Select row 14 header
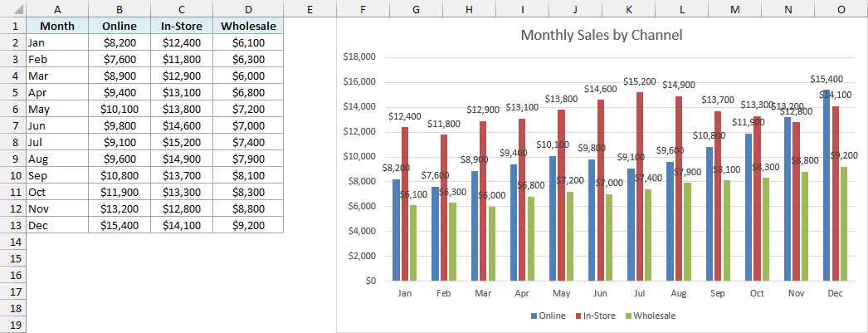This screenshot has width=868, height=333. (x=12, y=242)
